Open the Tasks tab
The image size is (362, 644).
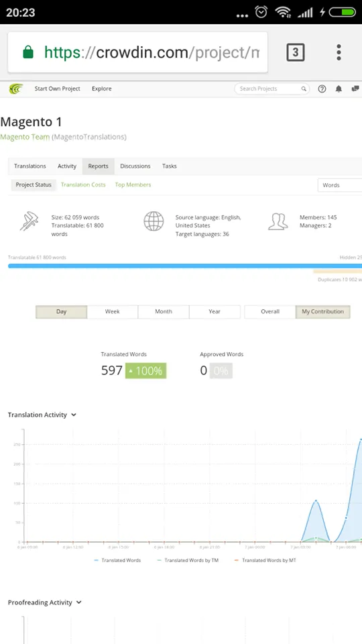pyautogui.click(x=169, y=166)
